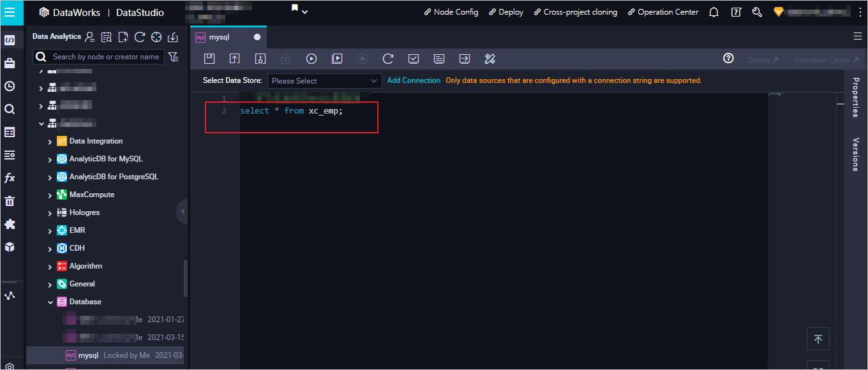This screenshot has width=868, height=370.
Task: Click the key-shaped lock icon
Action: coord(260,59)
